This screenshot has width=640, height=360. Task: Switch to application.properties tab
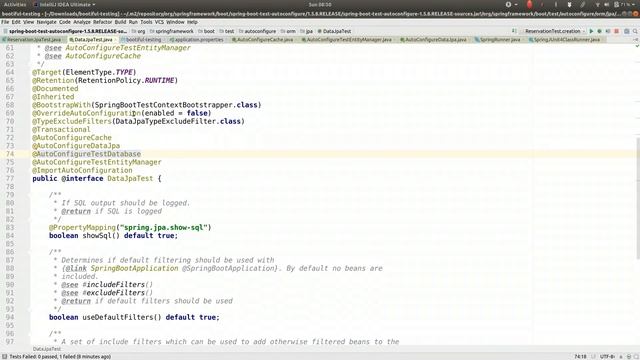coord(198,40)
